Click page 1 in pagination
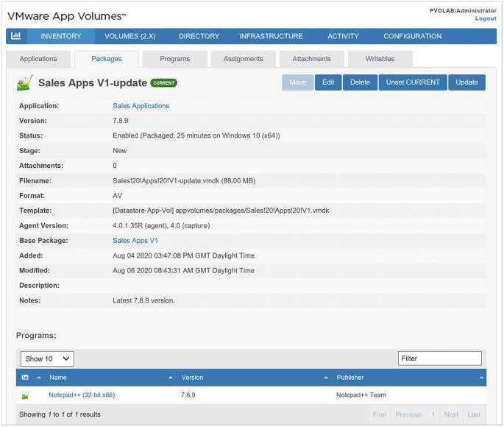The width and height of the screenshot is (504, 427). 433,414
